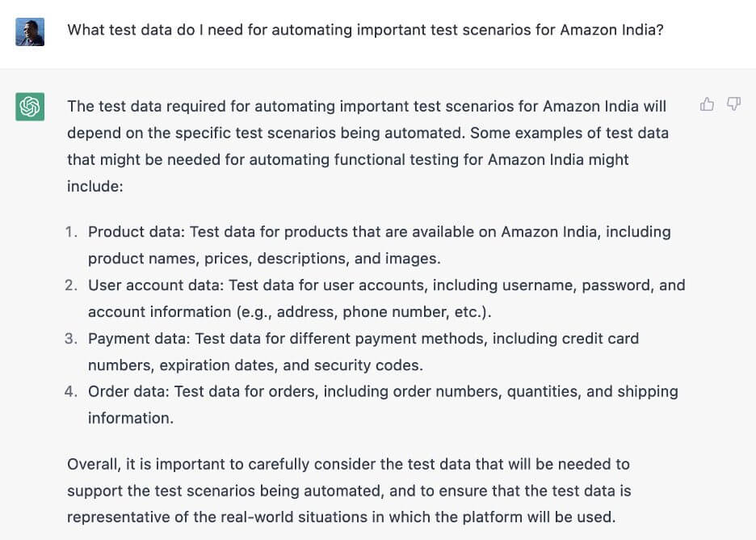Click list number 1 marker
This screenshot has width=756, height=540.
pyautogui.click(x=71, y=232)
